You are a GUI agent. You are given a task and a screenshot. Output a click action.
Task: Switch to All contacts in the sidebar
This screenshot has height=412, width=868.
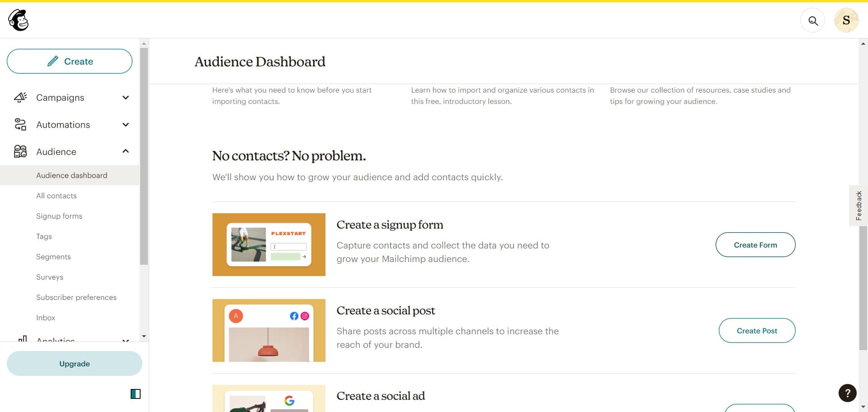pos(56,196)
